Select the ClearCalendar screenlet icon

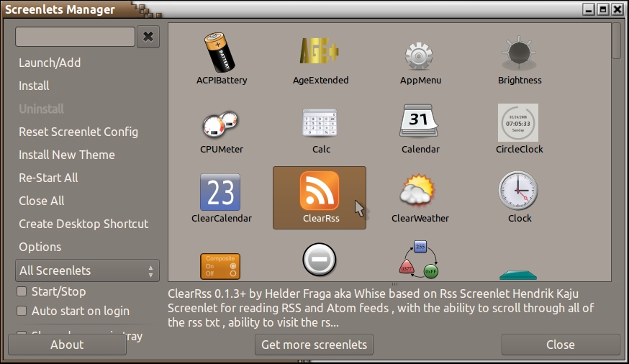click(x=221, y=192)
